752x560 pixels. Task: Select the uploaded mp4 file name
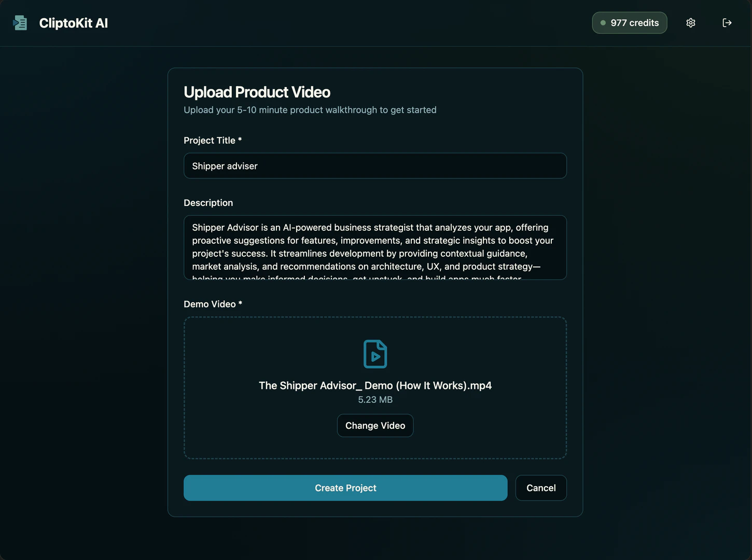pos(375,386)
